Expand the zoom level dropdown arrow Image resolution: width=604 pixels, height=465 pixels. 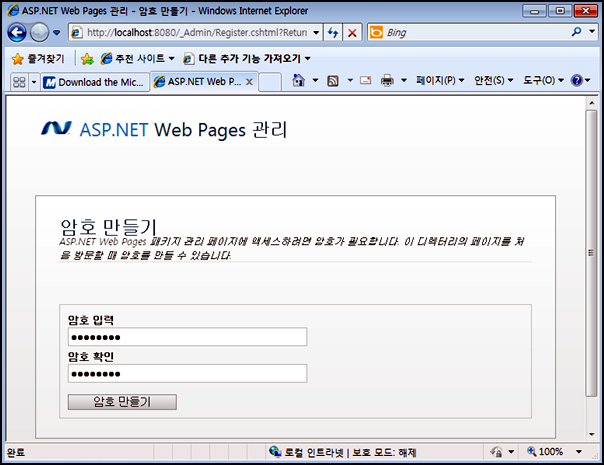tap(579, 452)
